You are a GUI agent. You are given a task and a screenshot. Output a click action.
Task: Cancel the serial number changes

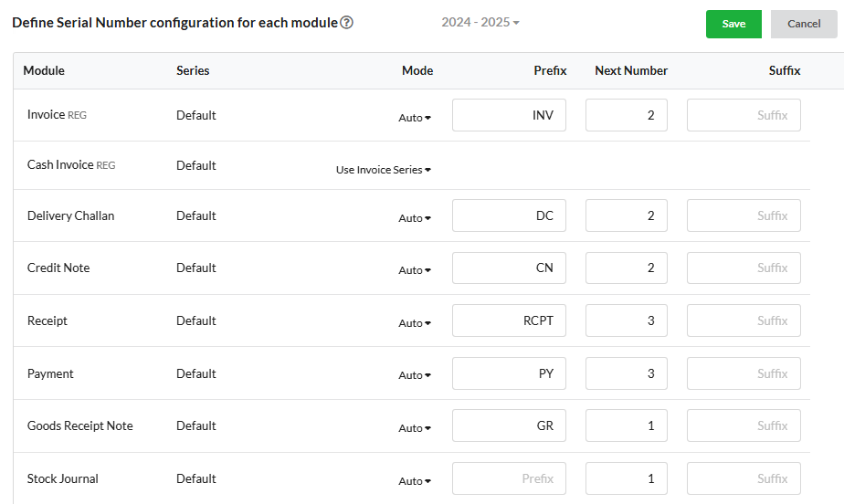click(804, 24)
